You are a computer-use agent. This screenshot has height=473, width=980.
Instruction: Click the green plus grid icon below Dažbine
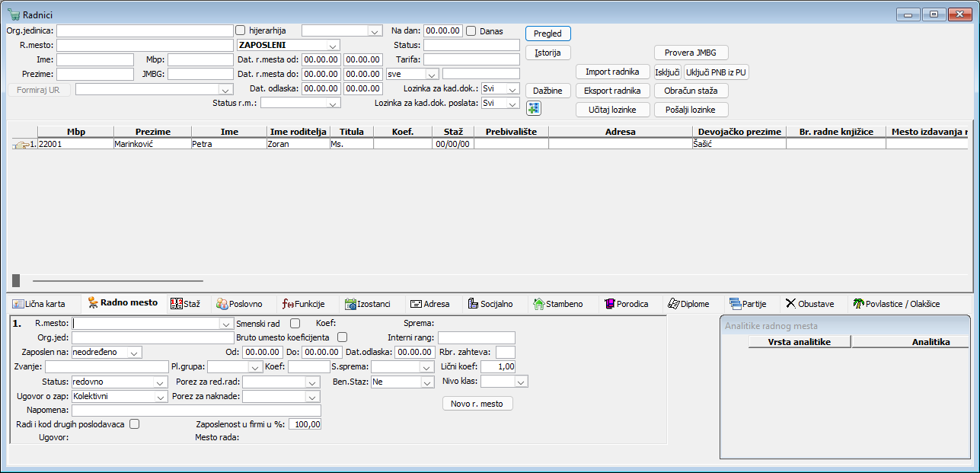click(533, 108)
